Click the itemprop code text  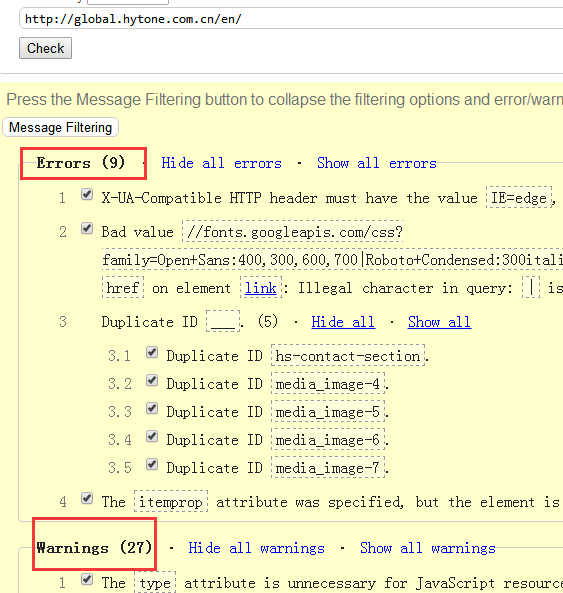[171, 502]
